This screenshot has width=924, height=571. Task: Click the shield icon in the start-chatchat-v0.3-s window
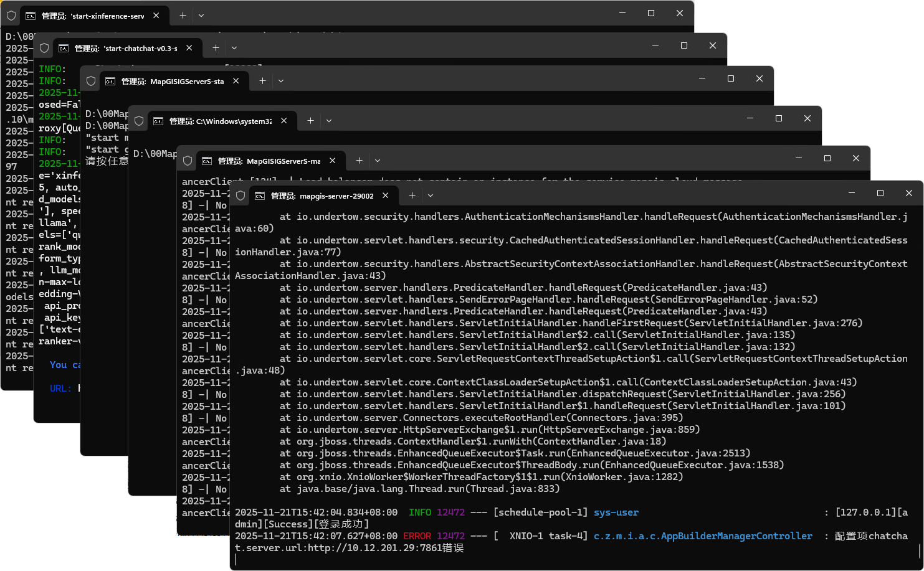(x=44, y=48)
